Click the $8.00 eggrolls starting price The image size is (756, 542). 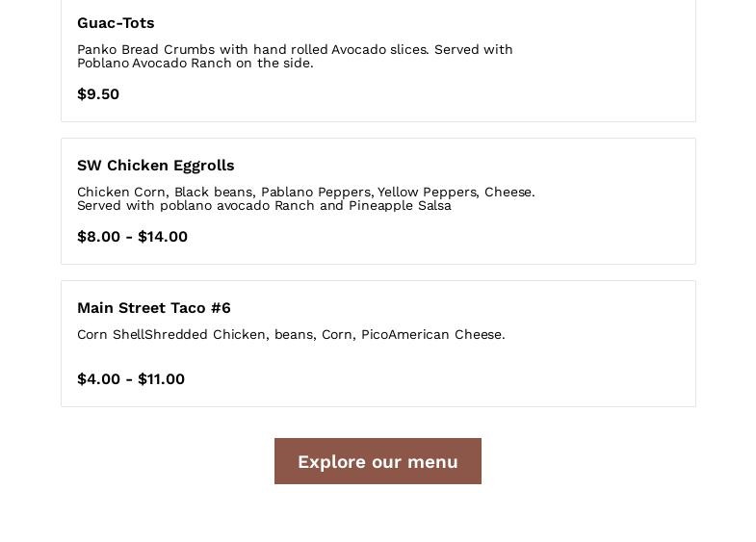(98, 237)
